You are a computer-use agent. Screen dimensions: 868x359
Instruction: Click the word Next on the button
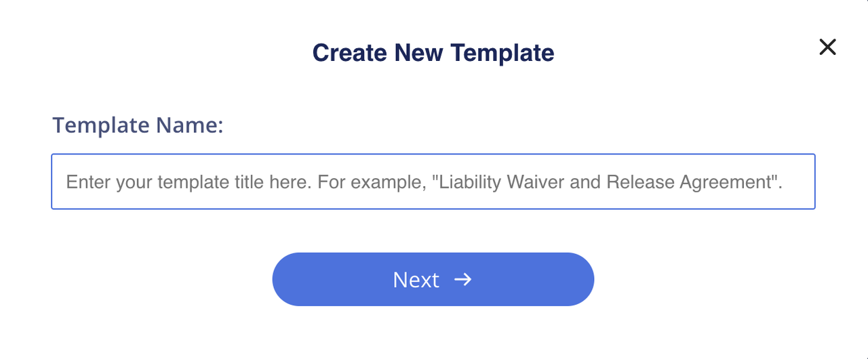pyautogui.click(x=416, y=280)
